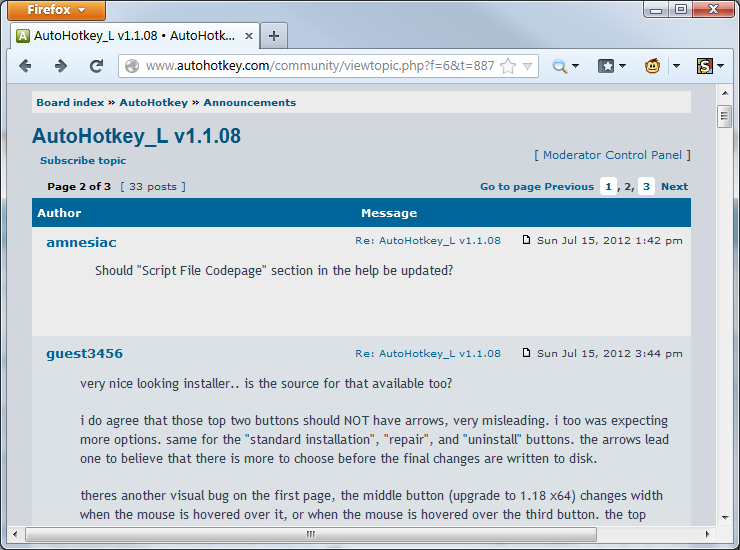Click the horizontal scrollbar right arrow
Image resolution: width=740 pixels, height=550 pixels.
click(x=707, y=534)
